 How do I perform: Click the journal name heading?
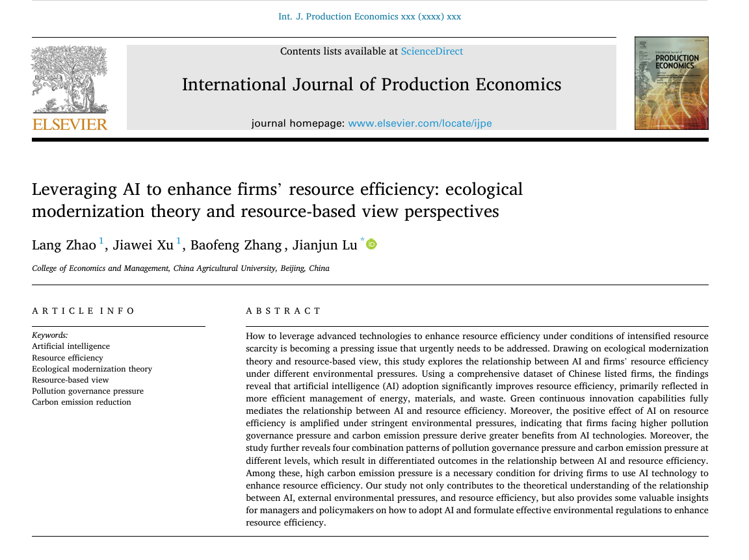coord(372,84)
